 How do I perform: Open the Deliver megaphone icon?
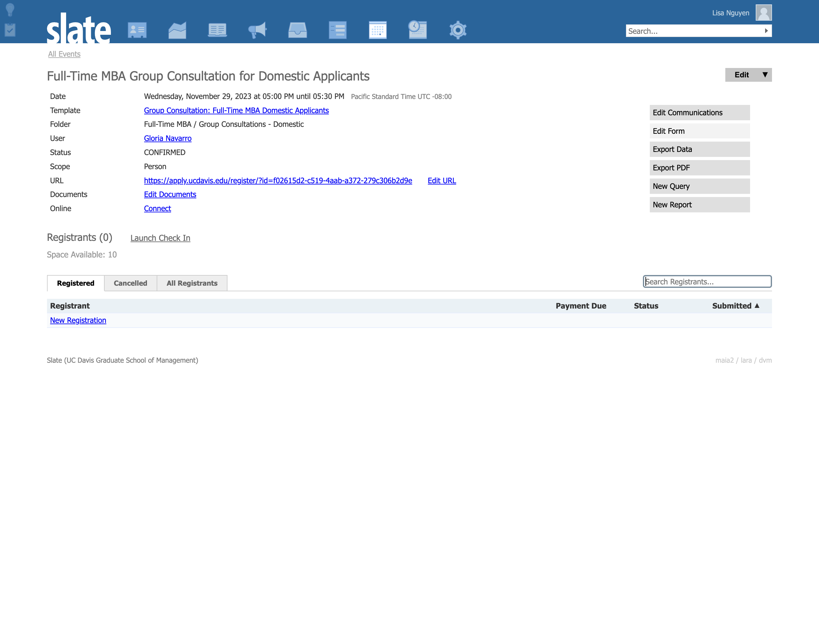[x=258, y=30]
